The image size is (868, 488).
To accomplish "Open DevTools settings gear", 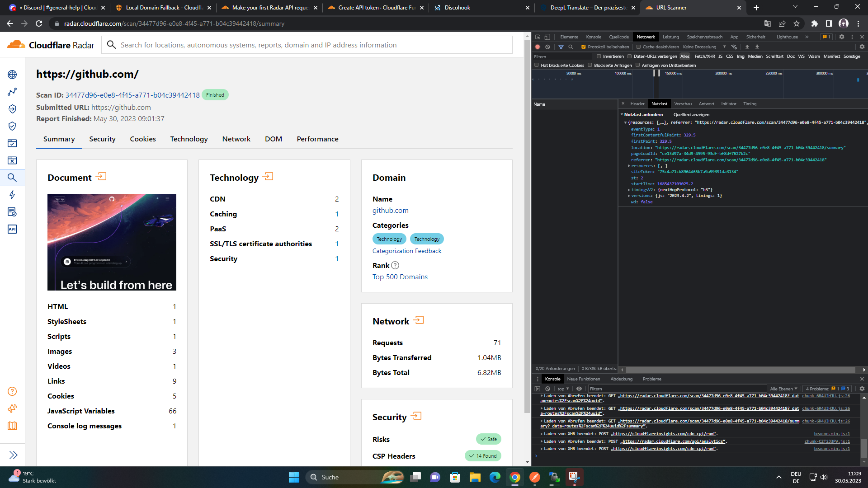I will (x=862, y=47).
